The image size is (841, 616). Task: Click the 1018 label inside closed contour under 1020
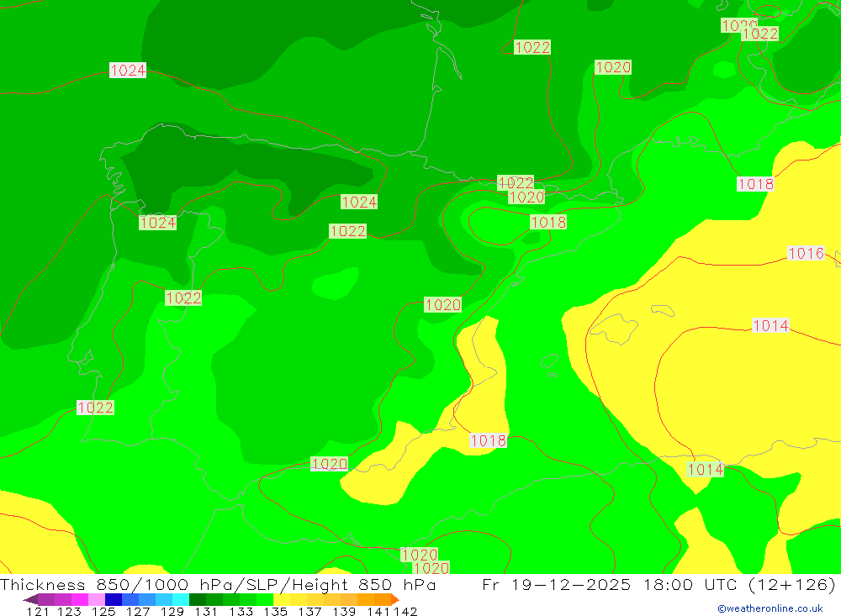[548, 222]
